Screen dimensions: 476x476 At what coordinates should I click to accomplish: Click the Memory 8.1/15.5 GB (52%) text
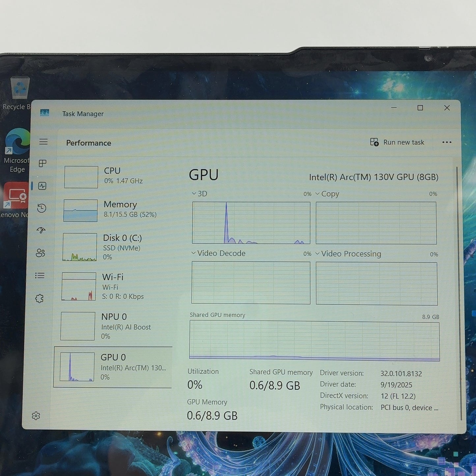tap(130, 214)
